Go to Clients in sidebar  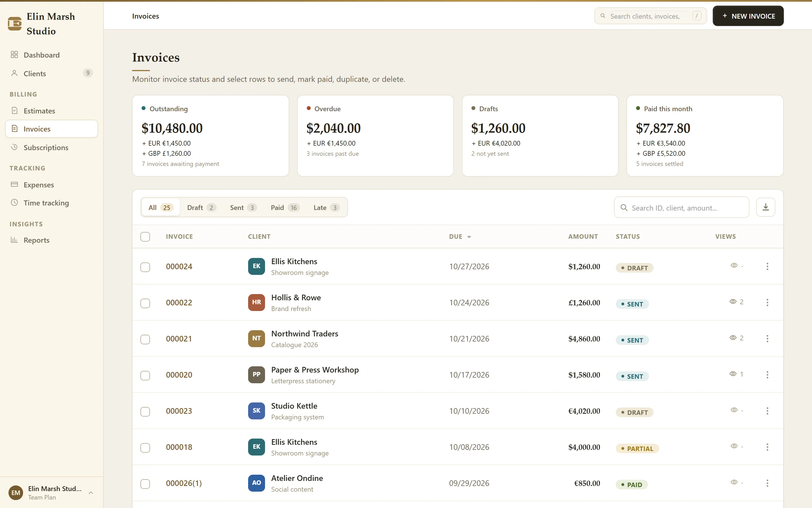point(52,73)
